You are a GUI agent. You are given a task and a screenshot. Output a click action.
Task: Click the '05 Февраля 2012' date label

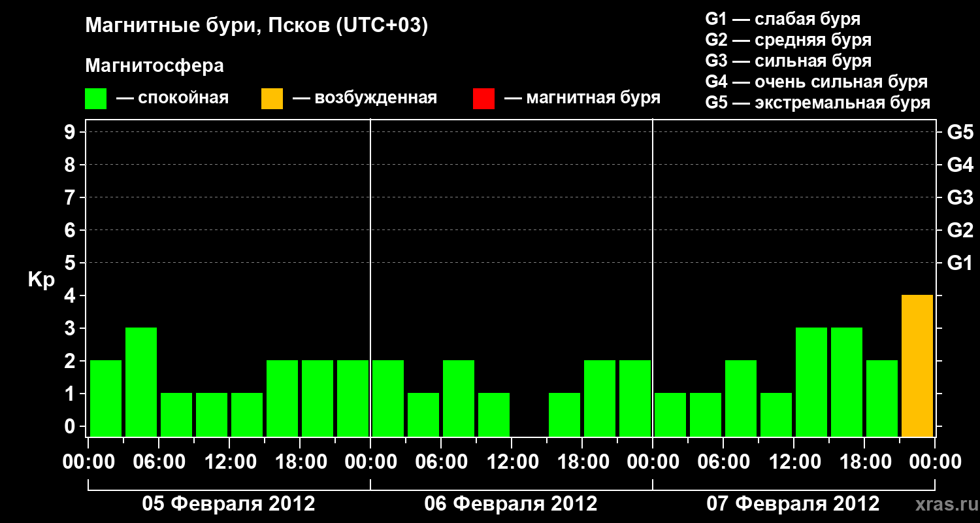click(229, 504)
